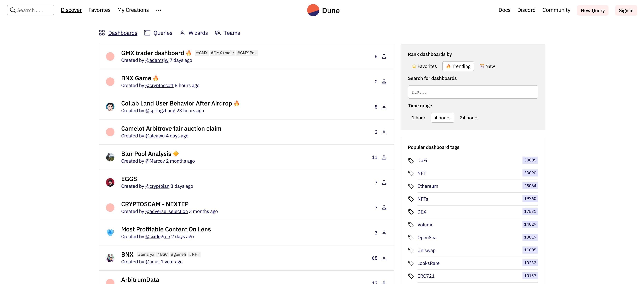This screenshot has width=644, height=284.
Task: Click the #gamefi tag on BNX
Action: [x=178, y=254]
